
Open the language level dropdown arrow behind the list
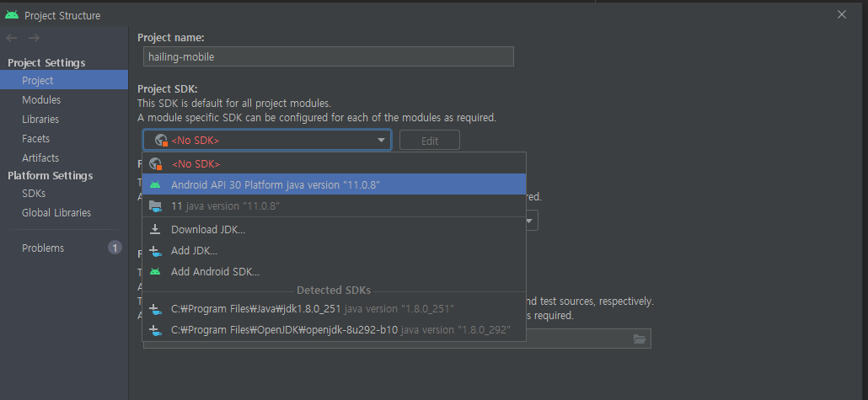point(530,221)
